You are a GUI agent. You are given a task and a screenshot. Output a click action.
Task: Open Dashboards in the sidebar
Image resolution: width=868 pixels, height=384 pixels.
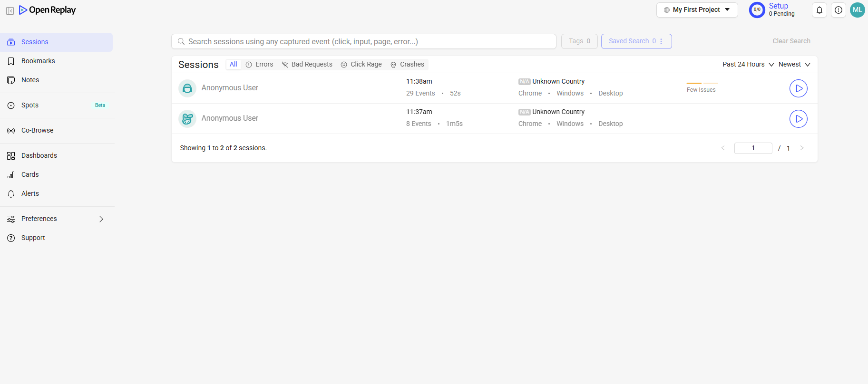[x=39, y=156]
